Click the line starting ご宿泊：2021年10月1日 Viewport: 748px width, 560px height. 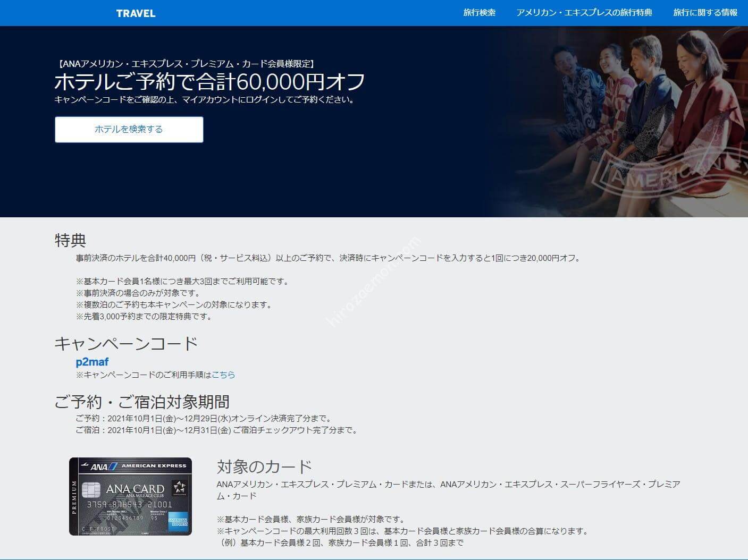tap(217, 430)
